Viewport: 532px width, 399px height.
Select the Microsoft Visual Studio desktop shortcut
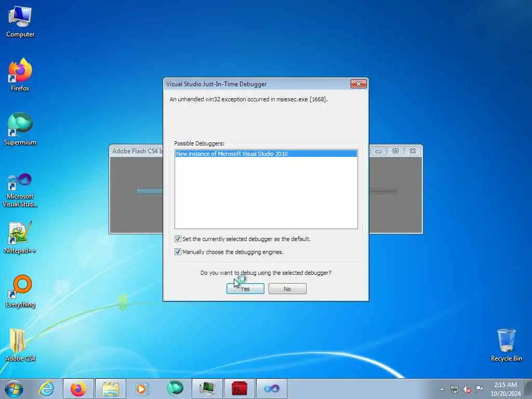pos(20,190)
